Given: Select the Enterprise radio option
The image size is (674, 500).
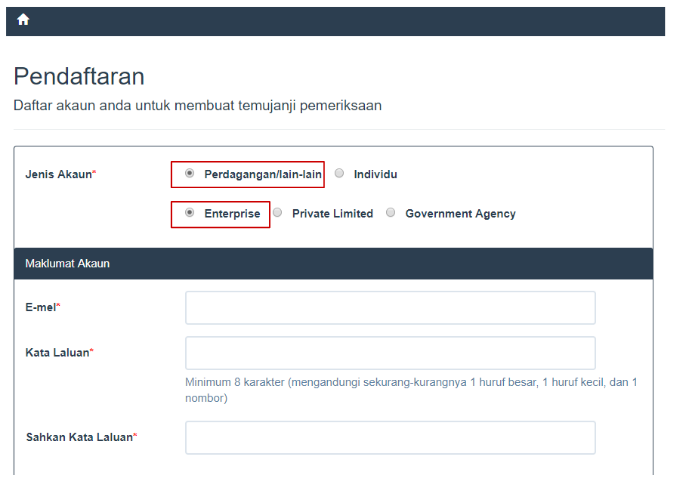Looking at the screenshot, I should (190, 213).
